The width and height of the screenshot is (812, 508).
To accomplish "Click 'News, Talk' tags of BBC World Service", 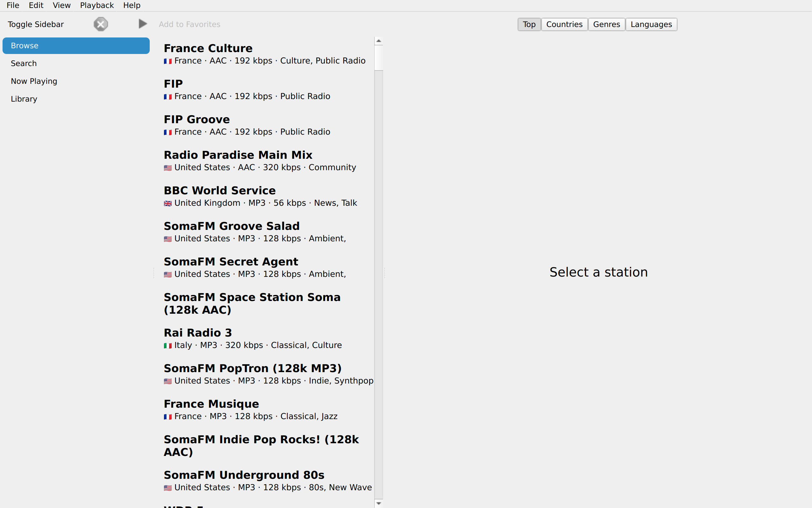I will 336,203.
